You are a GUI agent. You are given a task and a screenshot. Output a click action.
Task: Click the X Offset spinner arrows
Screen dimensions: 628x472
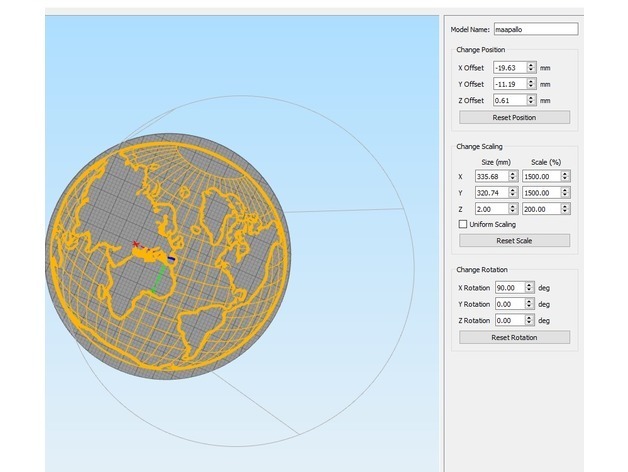point(530,67)
